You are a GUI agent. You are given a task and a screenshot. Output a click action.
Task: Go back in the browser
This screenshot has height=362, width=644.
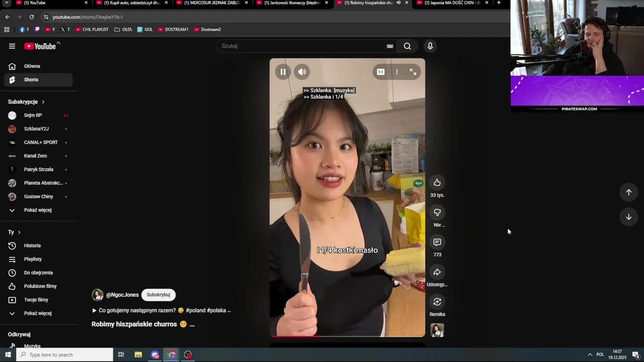(7, 17)
